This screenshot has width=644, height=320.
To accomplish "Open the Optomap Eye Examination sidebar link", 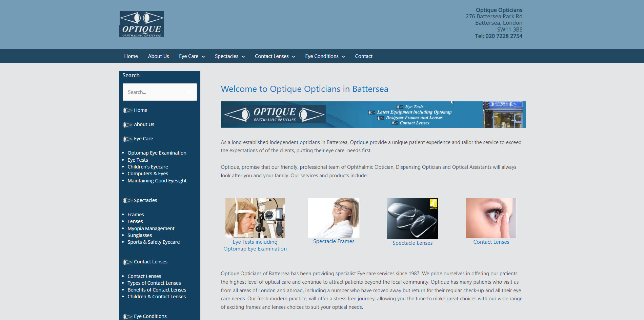I will click(157, 153).
